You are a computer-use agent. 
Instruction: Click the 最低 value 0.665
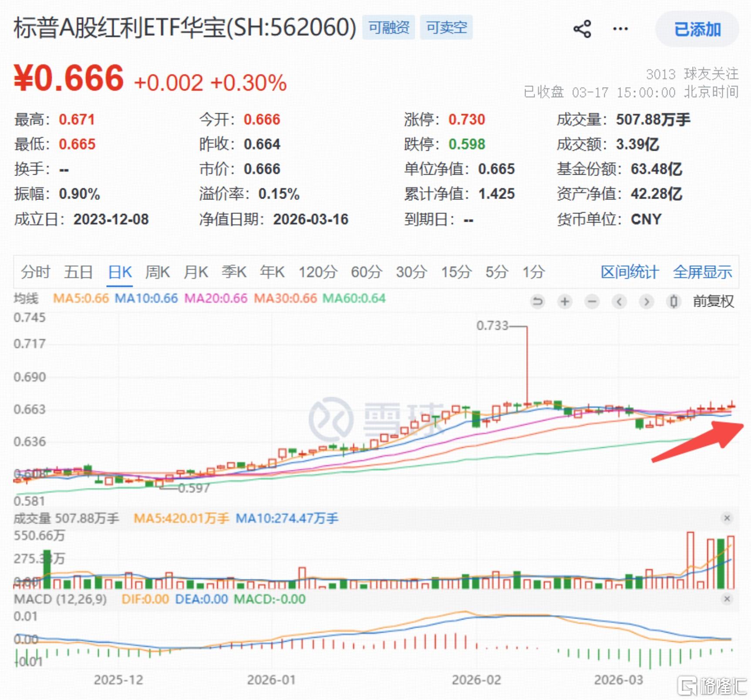click(77, 144)
